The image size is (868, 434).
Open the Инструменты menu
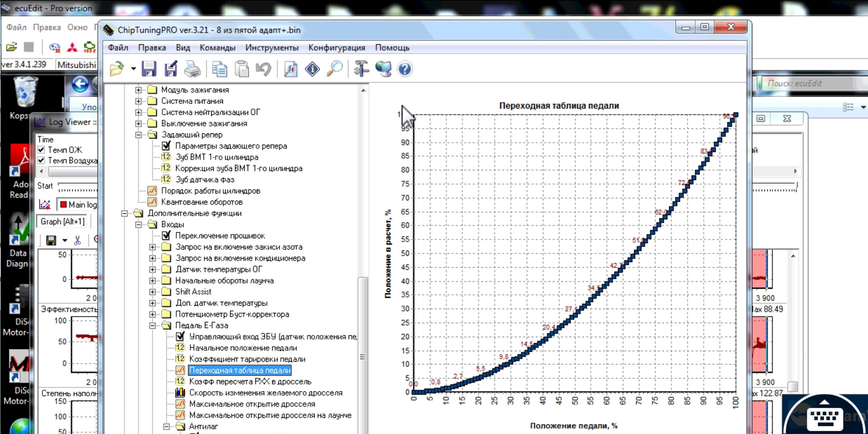pyautogui.click(x=272, y=48)
